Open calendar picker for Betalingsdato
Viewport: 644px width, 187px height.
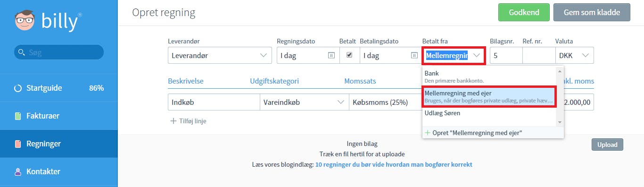[413, 55]
